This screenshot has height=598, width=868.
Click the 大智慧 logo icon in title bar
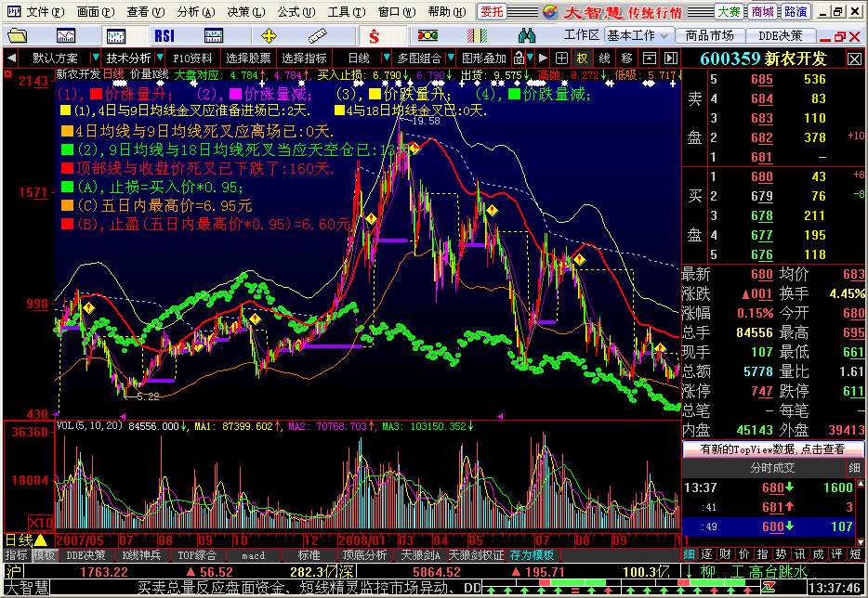point(549,12)
